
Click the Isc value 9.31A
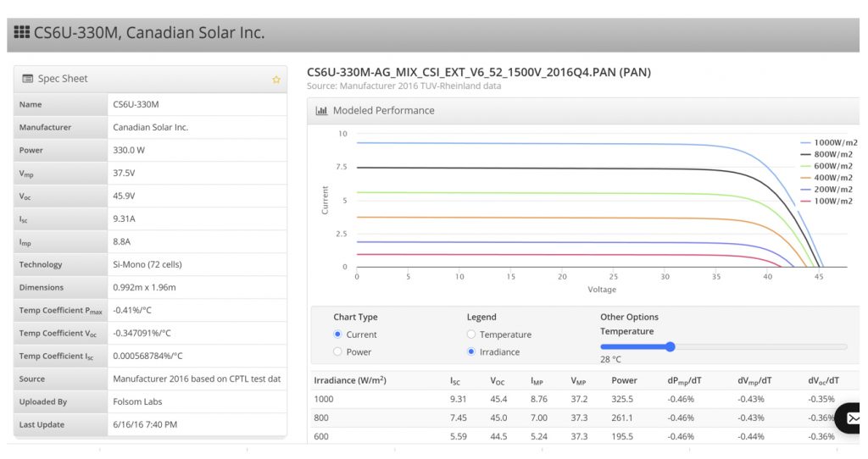[x=124, y=218]
